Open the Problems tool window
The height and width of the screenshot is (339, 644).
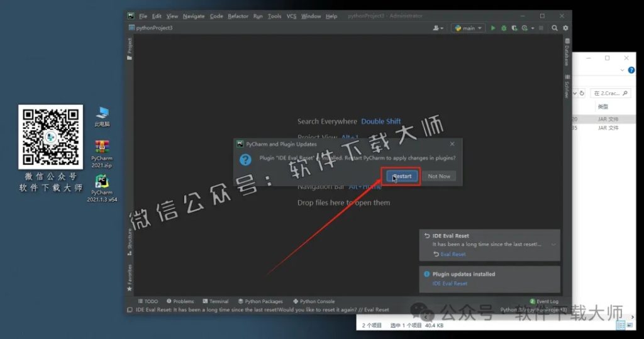(x=180, y=301)
